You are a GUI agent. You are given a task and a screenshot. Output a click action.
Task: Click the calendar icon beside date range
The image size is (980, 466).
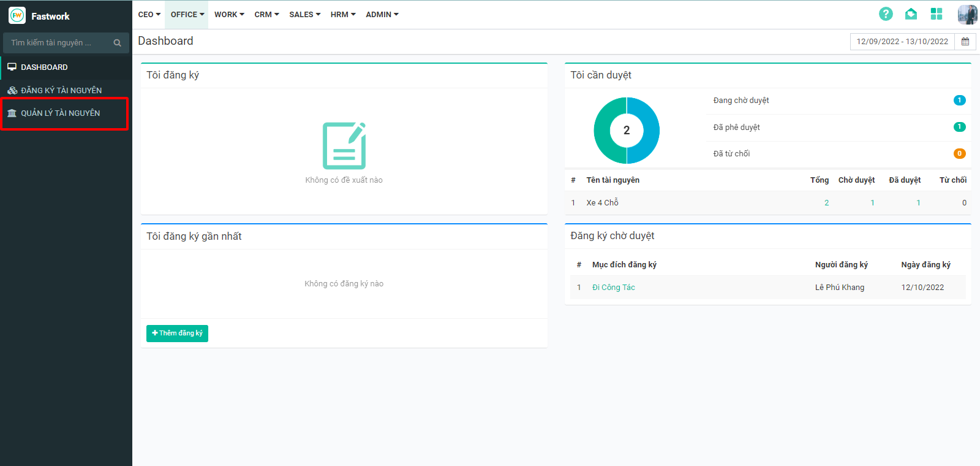(x=965, y=42)
